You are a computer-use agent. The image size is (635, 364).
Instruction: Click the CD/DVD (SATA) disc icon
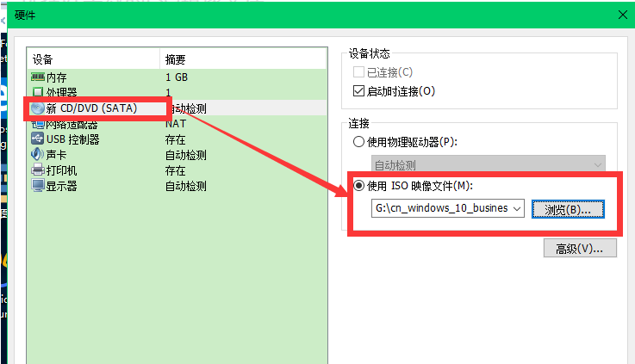tap(38, 108)
